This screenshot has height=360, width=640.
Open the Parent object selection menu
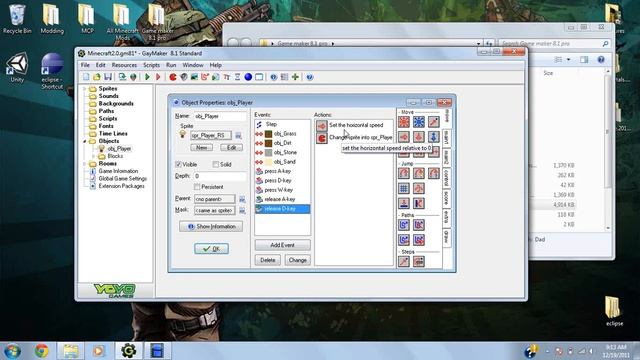tap(242, 199)
